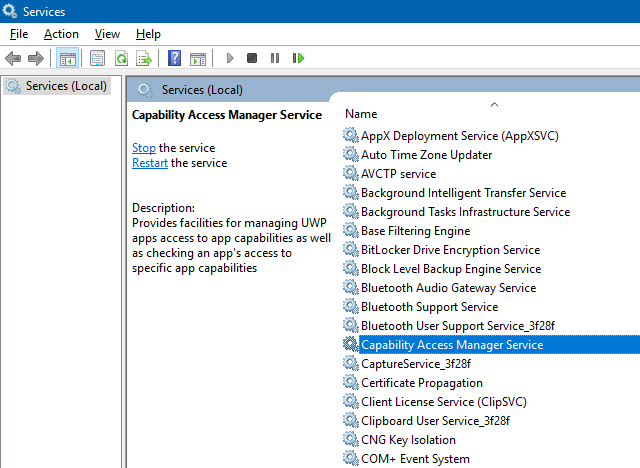This screenshot has width=640, height=468.
Task: Click gear icon beside Background Intelligent Transfer Service
Action: tap(351, 192)
